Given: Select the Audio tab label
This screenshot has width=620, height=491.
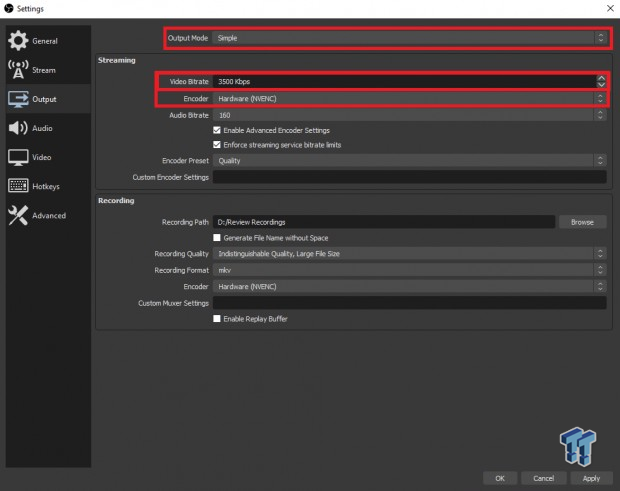Looking at the screenshot, I should (x=42, y=128).
